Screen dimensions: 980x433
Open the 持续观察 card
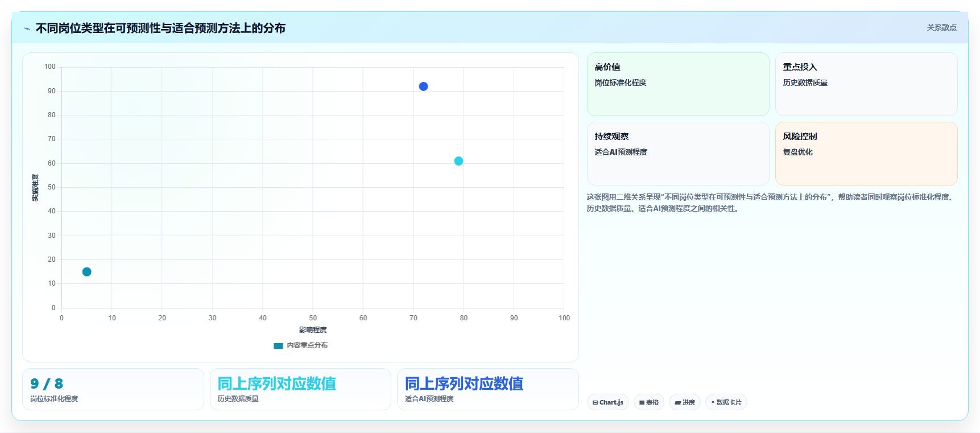[678, 154]
